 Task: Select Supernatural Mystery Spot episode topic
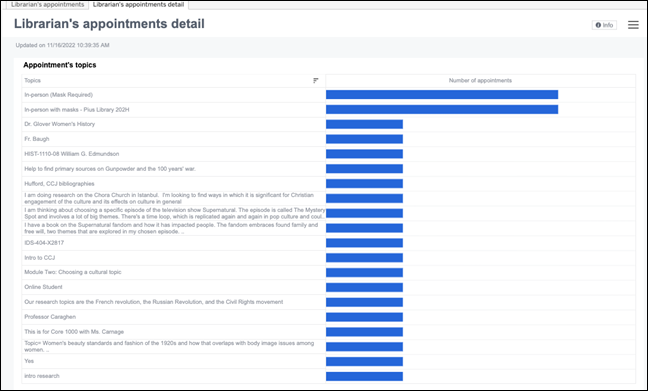(x=174, y=213)
